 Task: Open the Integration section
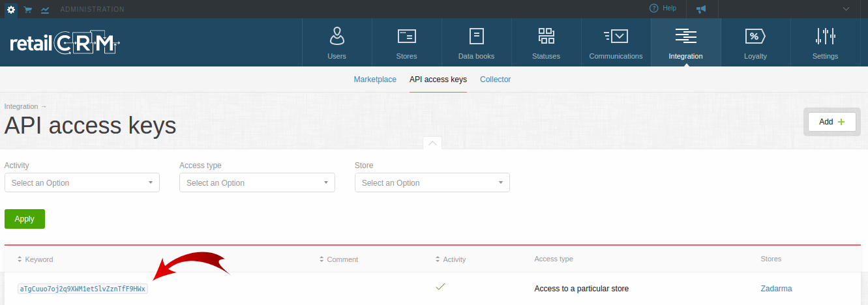[x=686, y=42]
